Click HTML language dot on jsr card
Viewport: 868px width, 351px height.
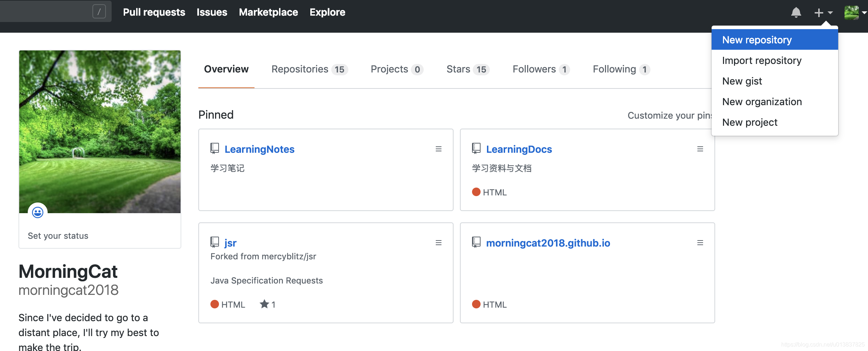pyautogui.click(x=215, y=304)
